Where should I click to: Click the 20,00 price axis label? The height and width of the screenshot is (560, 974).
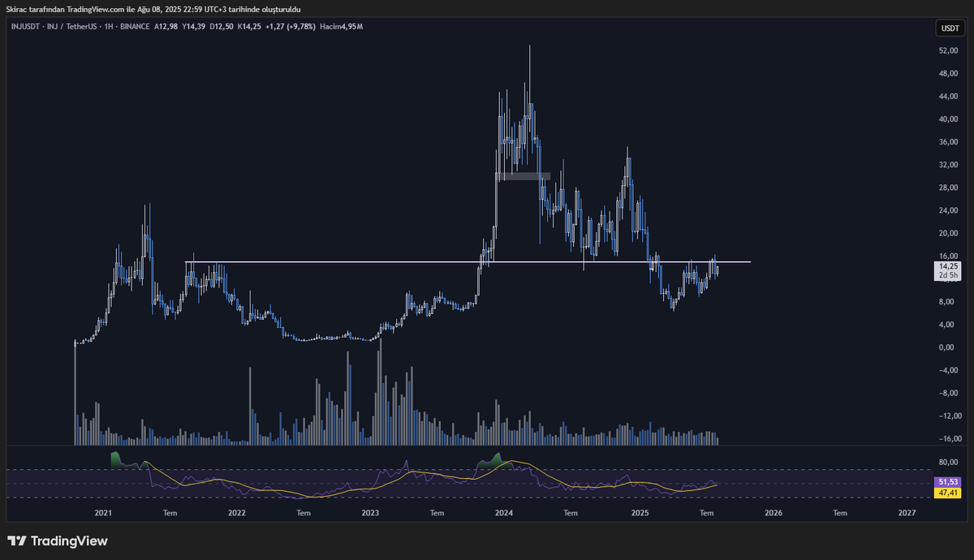[x=949, y=234]
